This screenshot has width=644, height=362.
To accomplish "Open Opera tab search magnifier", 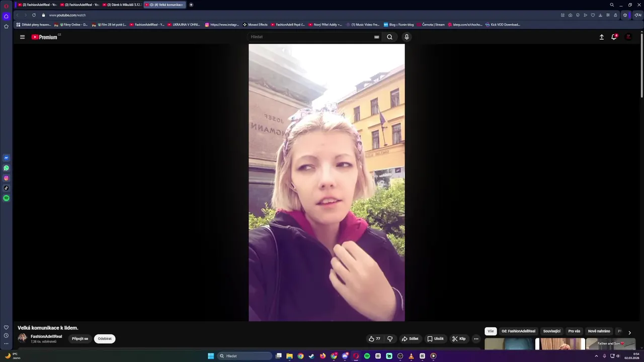I will (x=612, y=5).
